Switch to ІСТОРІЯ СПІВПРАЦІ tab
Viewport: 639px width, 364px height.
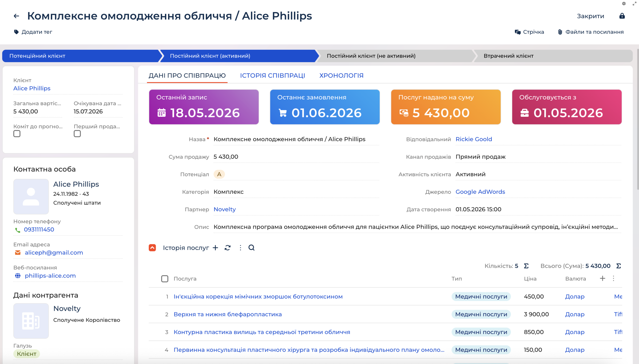tap(272, 76)
